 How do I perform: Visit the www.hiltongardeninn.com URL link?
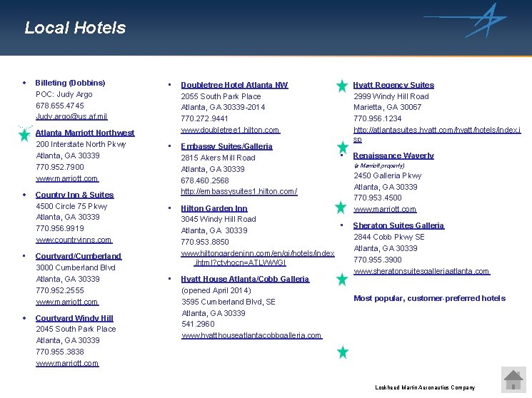tap(258, 258)
